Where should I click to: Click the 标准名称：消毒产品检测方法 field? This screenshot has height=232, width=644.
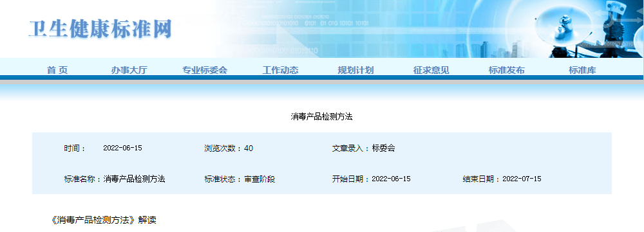click(115, 179)
